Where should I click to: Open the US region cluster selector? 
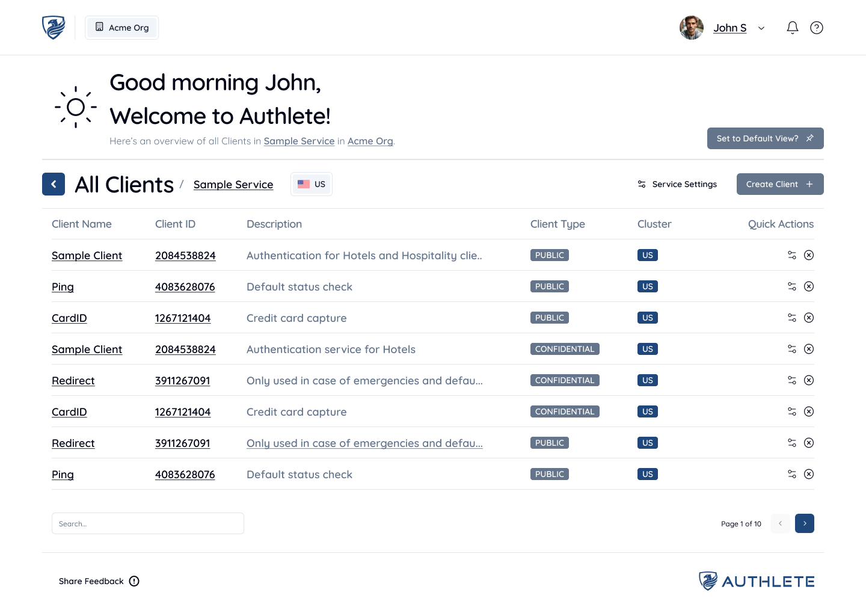point(312,184)
